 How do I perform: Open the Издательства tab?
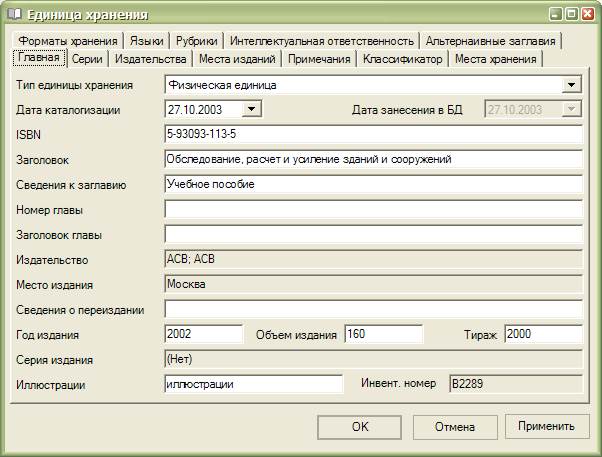pyautogui.click(x=148, y=60)
